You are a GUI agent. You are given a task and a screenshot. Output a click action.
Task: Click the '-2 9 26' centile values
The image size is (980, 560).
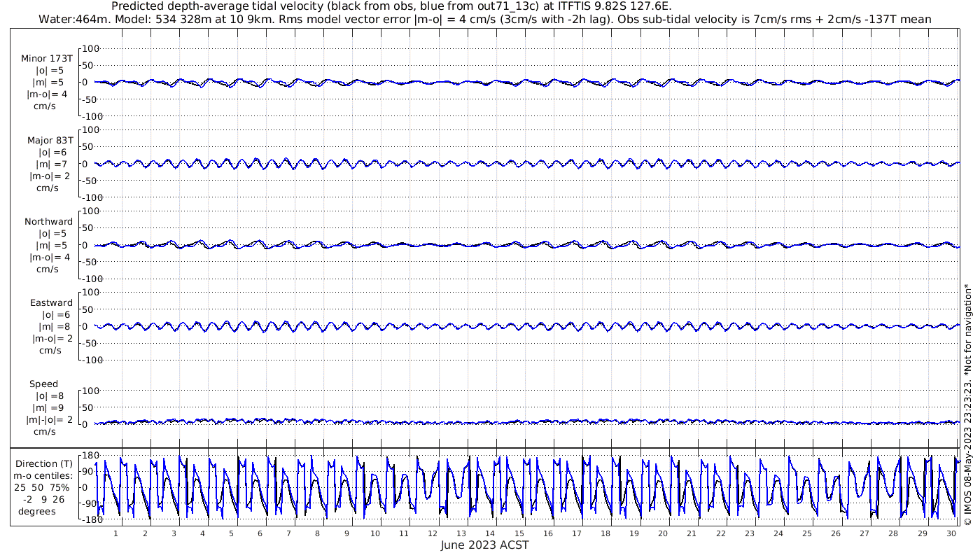click(43, 500)
